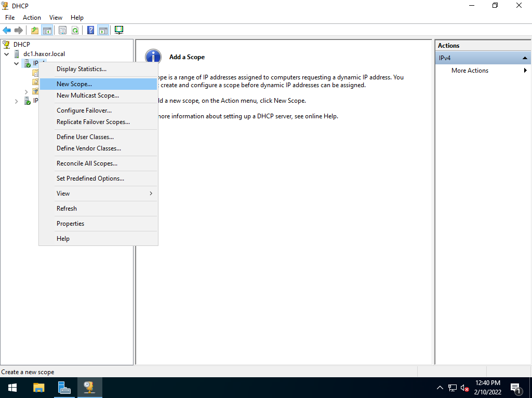Open the notification center icon
The image size is (532, 398).
516,389
